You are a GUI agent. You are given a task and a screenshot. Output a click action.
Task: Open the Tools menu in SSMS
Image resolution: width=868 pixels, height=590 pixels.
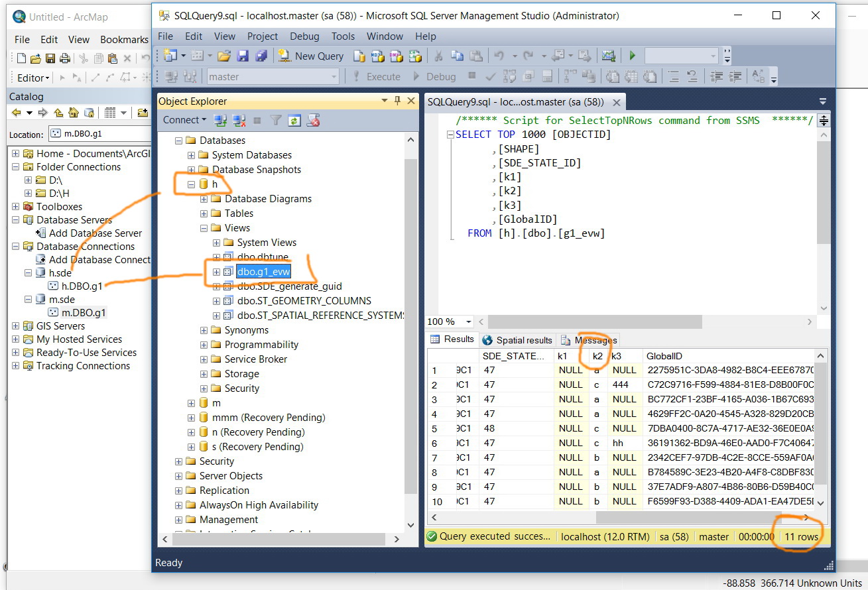tap(343, 36)
